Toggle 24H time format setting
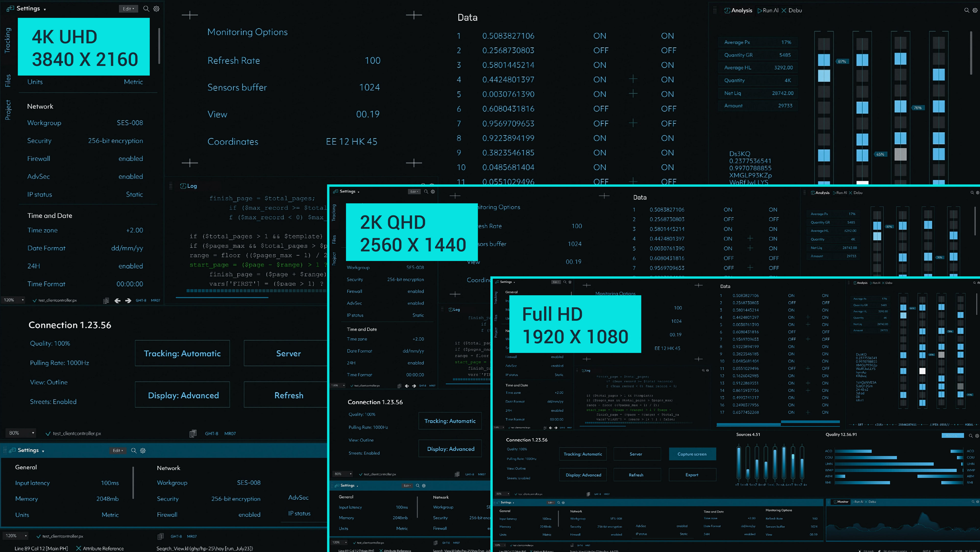The height and width of the screenshot is (552, 980). point(131,266)
